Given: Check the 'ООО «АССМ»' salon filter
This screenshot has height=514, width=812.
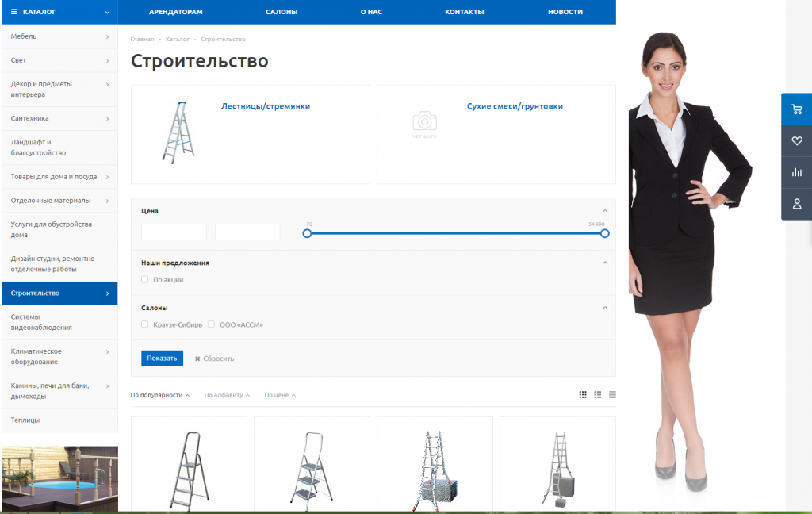Looking at the screenshot, I should tap(211, 324).
